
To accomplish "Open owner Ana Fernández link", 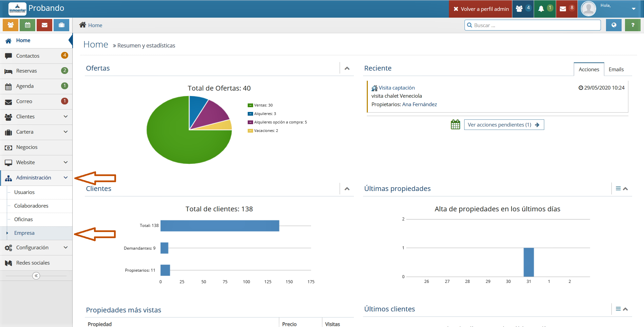I will (x=419, y=104).
